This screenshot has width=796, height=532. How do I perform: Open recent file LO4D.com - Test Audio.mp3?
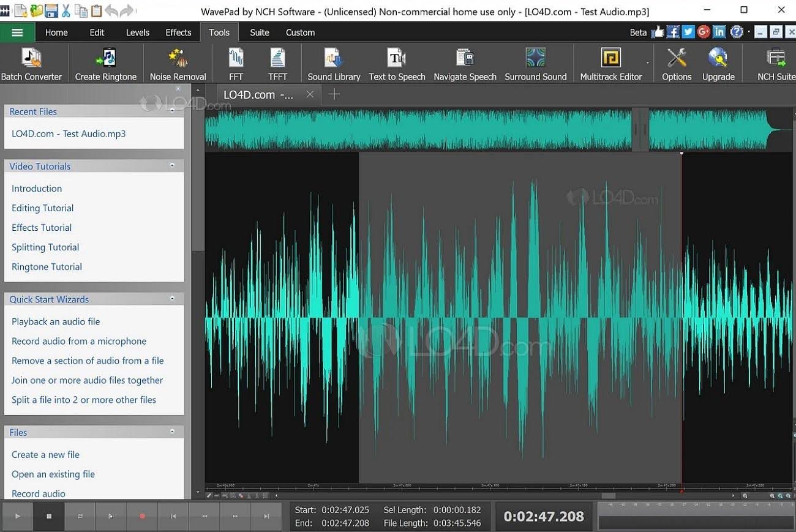69,133
